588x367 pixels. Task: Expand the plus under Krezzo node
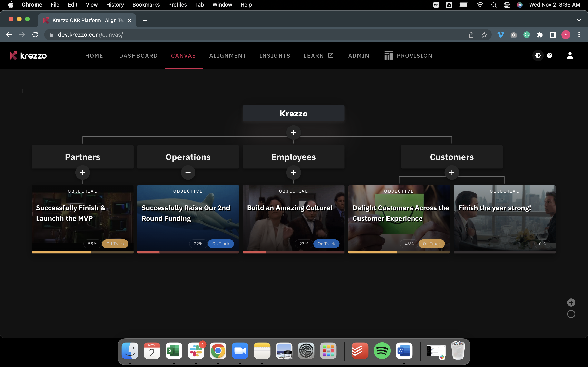coord(294,133)
